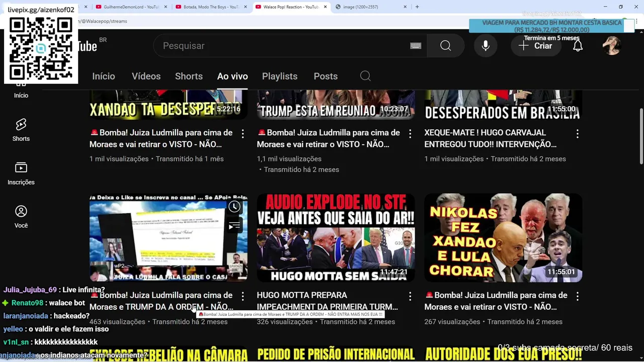The image size is (644, 362).
Task: Close the Walace Pop! Reaction browser tab
Action: pos(325,7)
